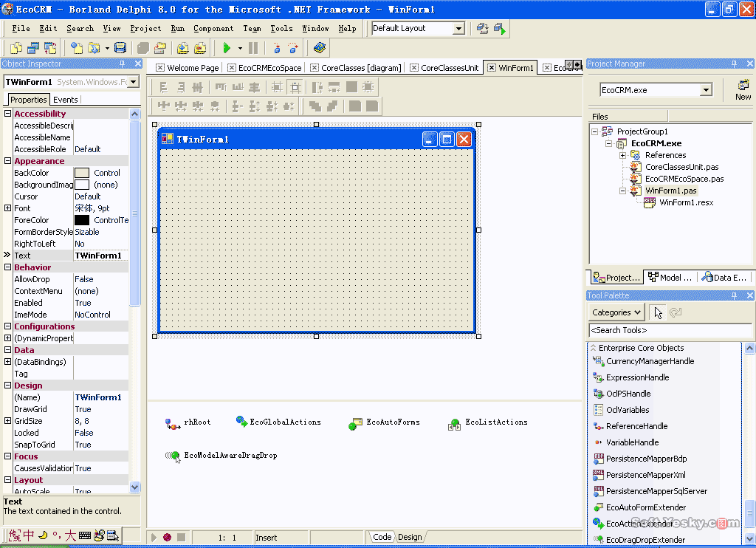Click the Send to Back icon
The width and height of the screenshot is (756, 548).
tap(332, 106)
